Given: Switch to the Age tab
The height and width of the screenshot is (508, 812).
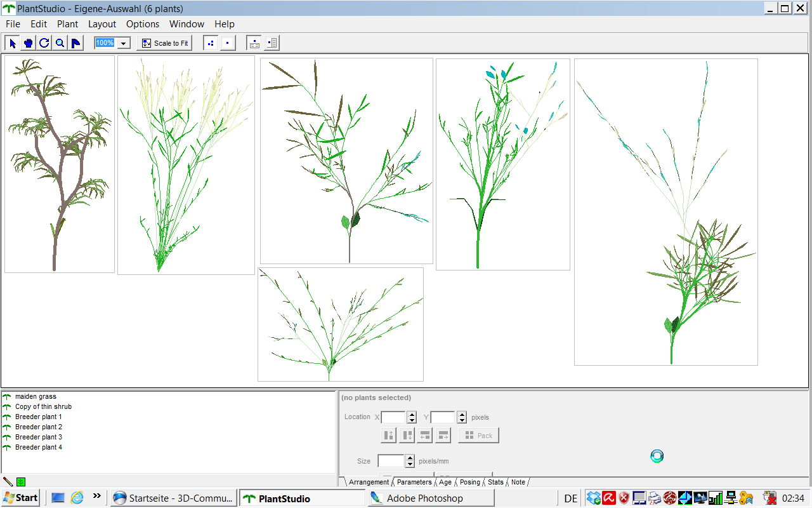Looking at the screenshot, I should (445, 482).
